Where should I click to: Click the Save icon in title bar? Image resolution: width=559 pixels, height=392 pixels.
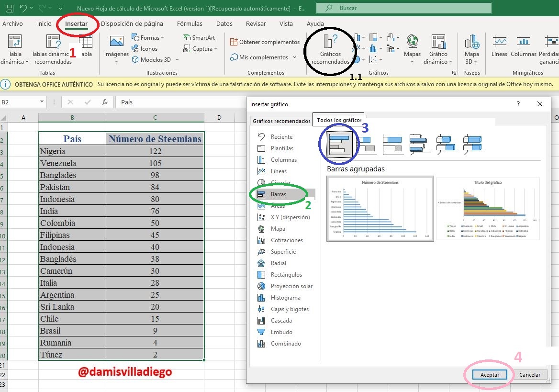click(x=10, y=8)
